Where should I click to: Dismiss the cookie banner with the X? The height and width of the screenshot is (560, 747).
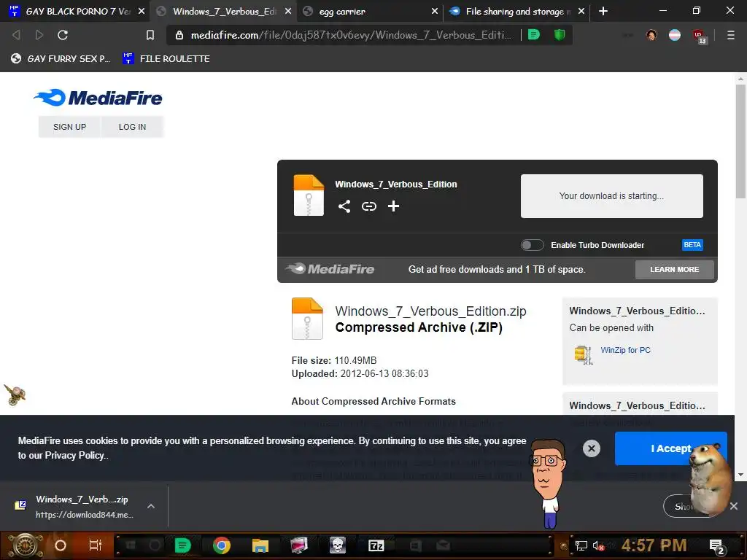[x=591, y=448]
